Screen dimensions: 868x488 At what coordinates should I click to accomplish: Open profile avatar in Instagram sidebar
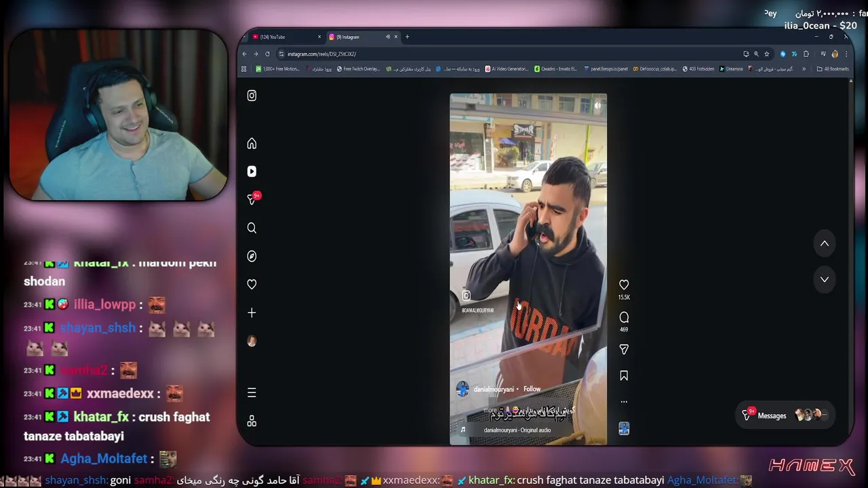[x=252, y=341]
